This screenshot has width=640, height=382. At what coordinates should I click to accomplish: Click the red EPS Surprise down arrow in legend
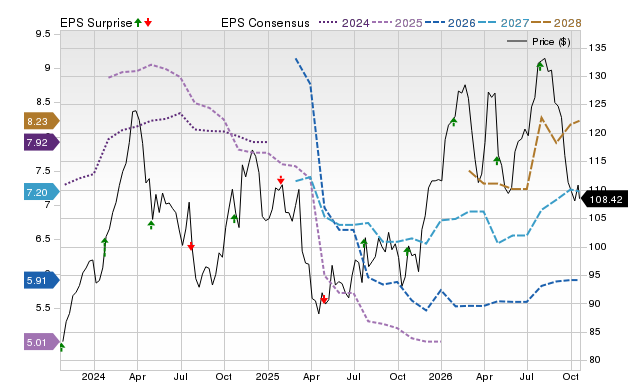148,23
